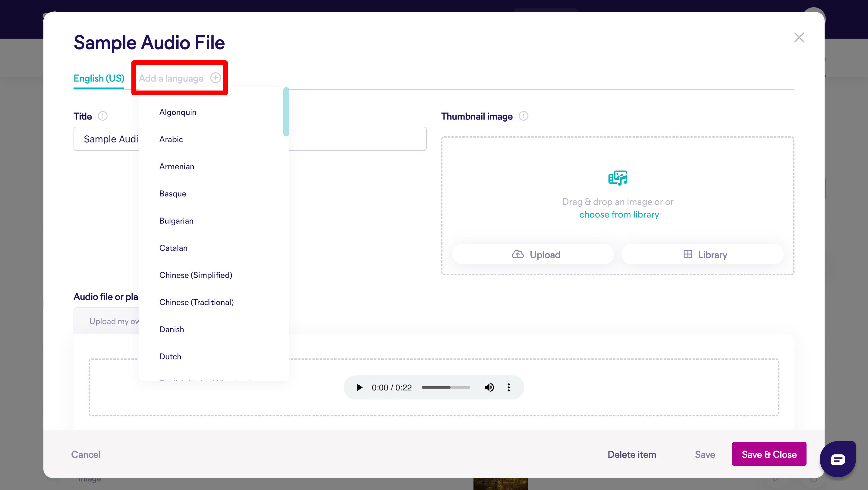The height and width of the screenshot is (490, 868).
Task: Click the Thumbnail image info icon
Action: 523,116
